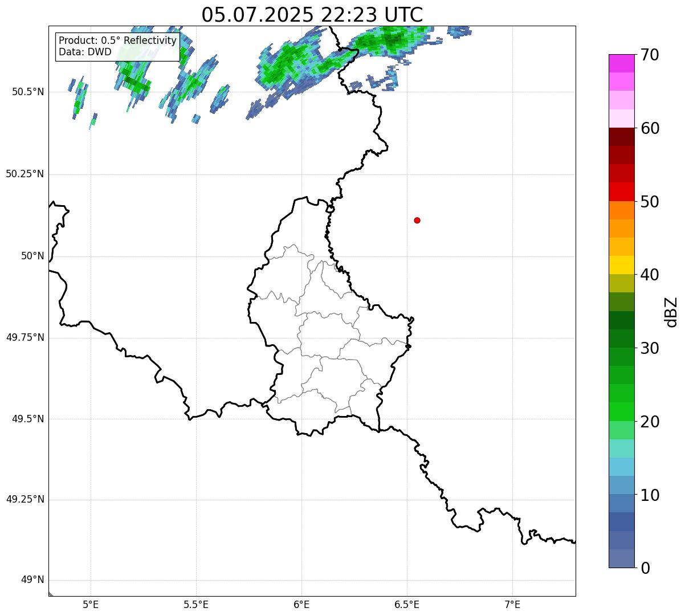Click the 40 tick label on colorbar
The width and height of the screenshot is (685, 616).
coord(650,275)
